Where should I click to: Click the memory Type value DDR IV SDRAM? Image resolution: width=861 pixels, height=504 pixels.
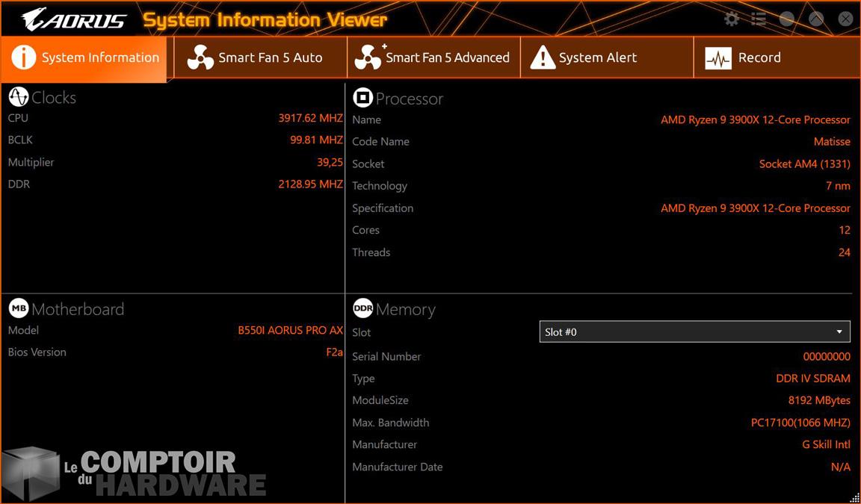[813, 379]
